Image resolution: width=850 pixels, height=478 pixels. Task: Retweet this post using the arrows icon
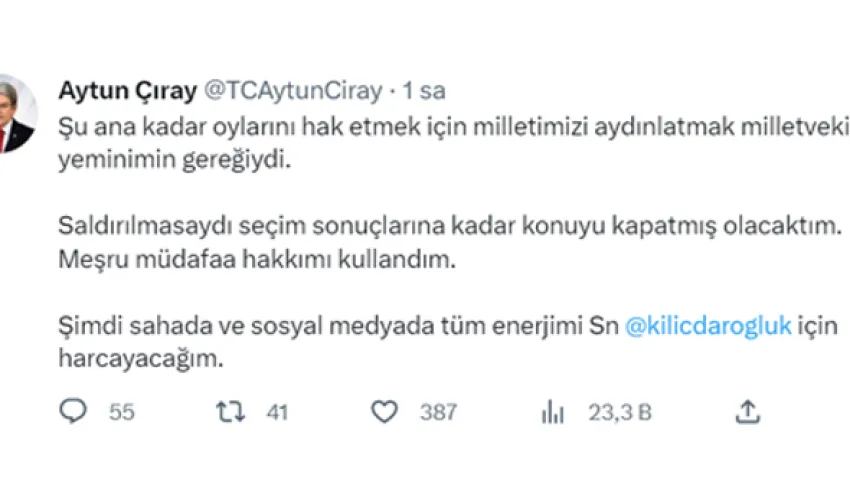231,411
